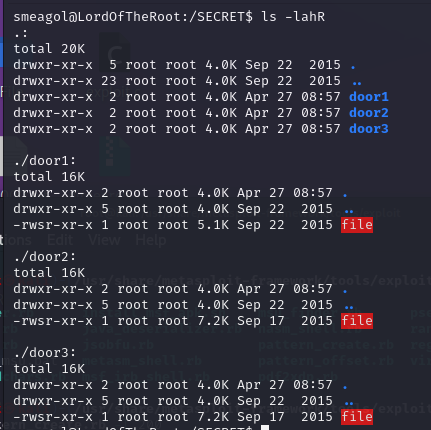Open the faint Edit menu behind terminal
Screen dimensions: 431x430
click(x=60, y=240)
